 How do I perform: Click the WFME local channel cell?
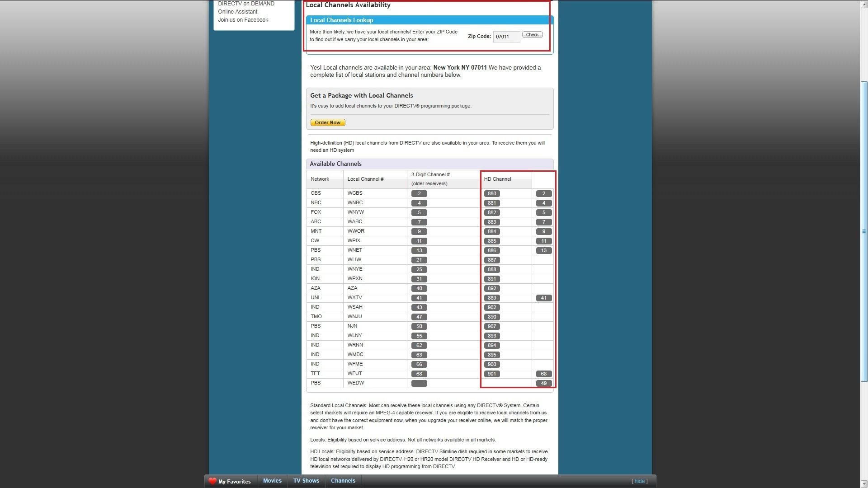pyautogui.click(x=375, y=364)
